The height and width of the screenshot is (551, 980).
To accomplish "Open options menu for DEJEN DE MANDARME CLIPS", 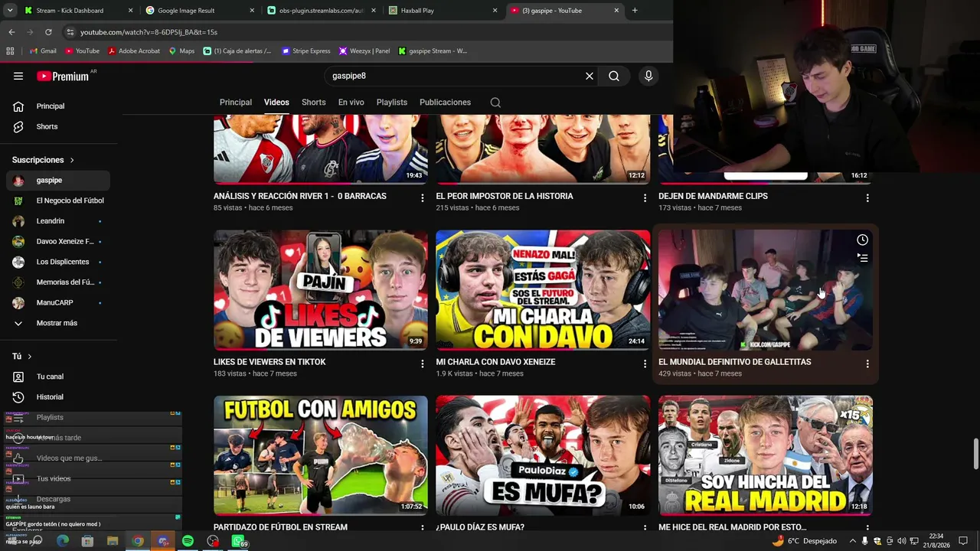I will tap(867, 197).
